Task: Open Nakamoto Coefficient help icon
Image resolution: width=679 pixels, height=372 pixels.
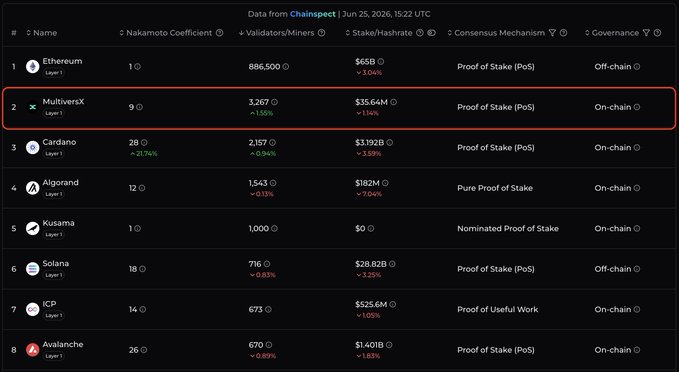Action: (220, 33)
